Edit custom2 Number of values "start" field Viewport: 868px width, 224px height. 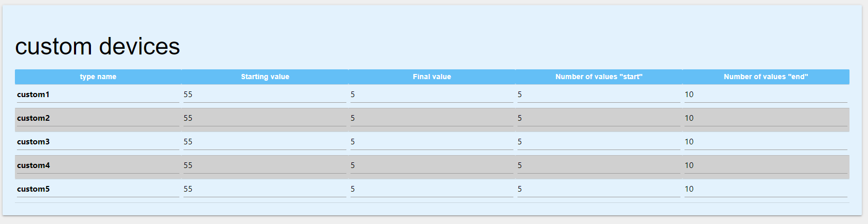pos(599,118)
